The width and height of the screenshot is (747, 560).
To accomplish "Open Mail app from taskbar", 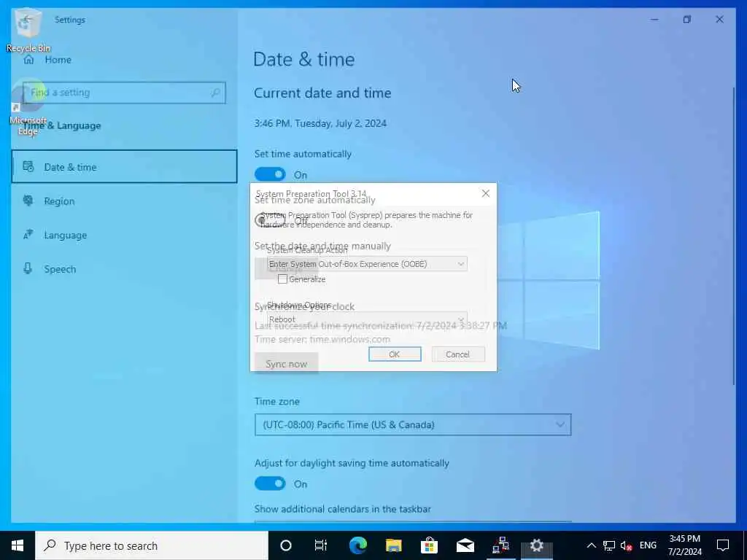I will tap(465, 545).
